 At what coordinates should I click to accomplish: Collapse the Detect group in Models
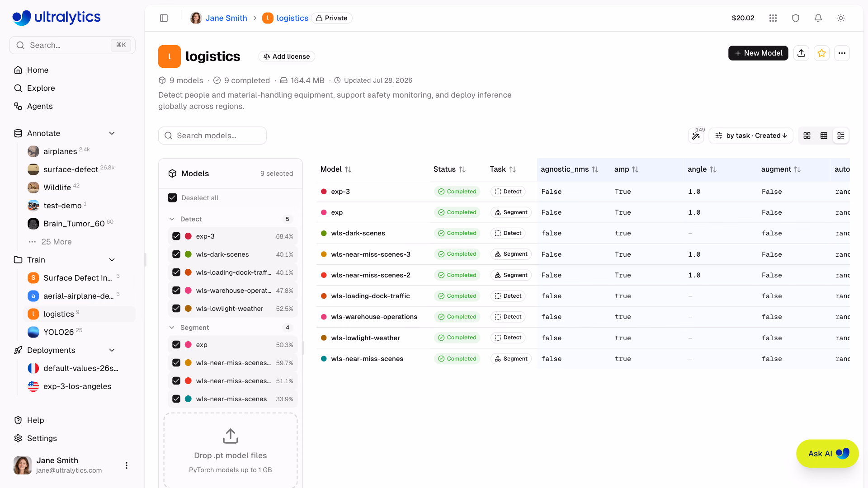(x=172, y=219)
